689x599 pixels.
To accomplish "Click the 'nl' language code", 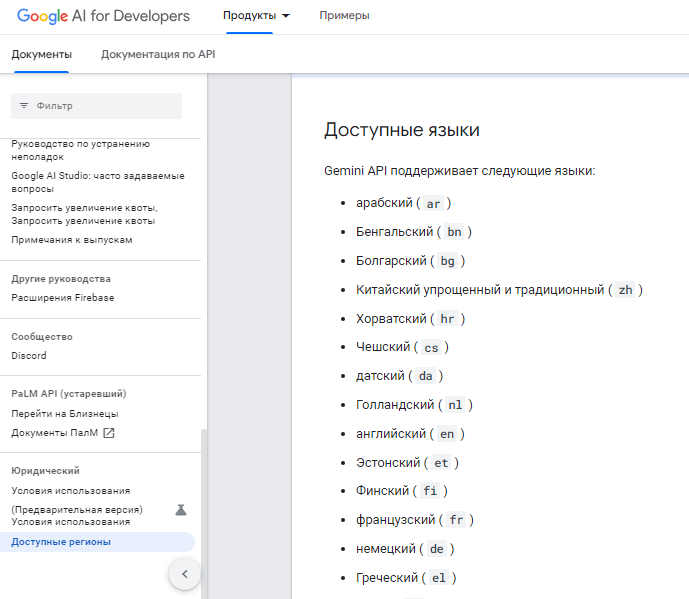I will coord(455,405).
